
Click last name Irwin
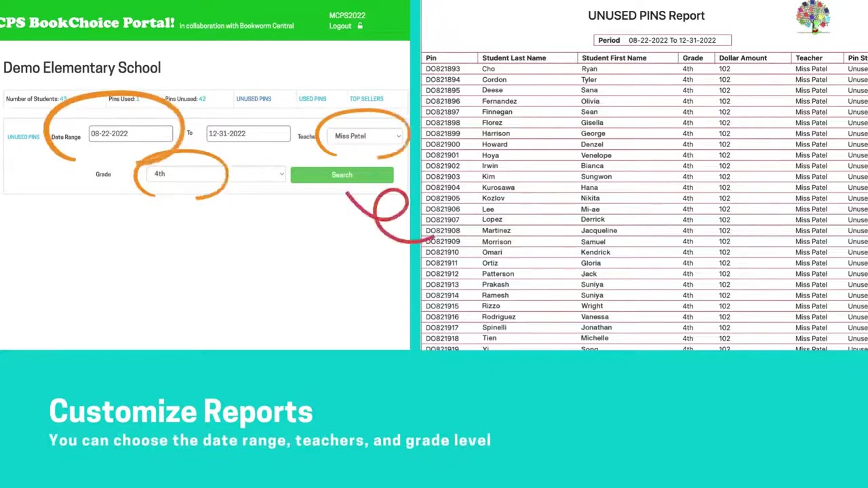point(490,166)
